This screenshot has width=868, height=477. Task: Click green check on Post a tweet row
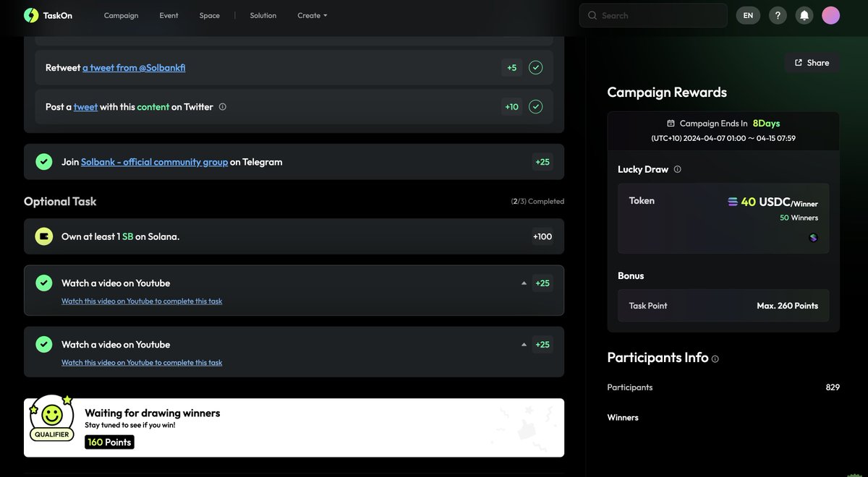(535, 107)
